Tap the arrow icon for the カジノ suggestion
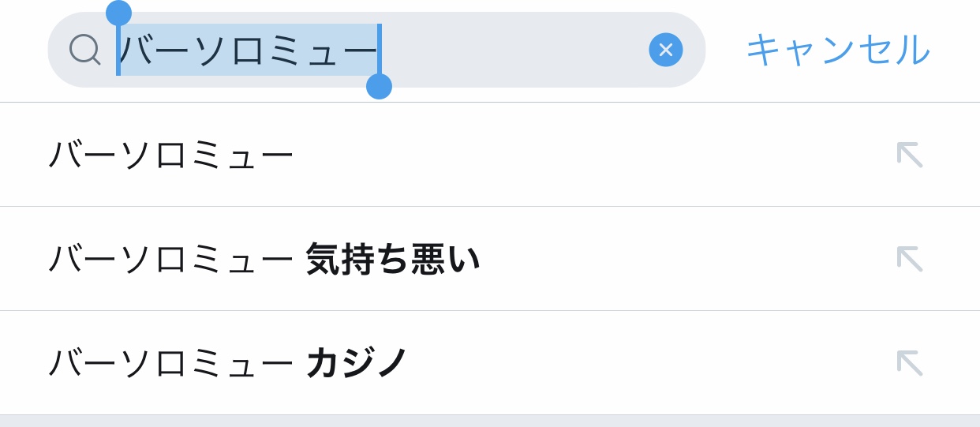 tap(909, 363)
